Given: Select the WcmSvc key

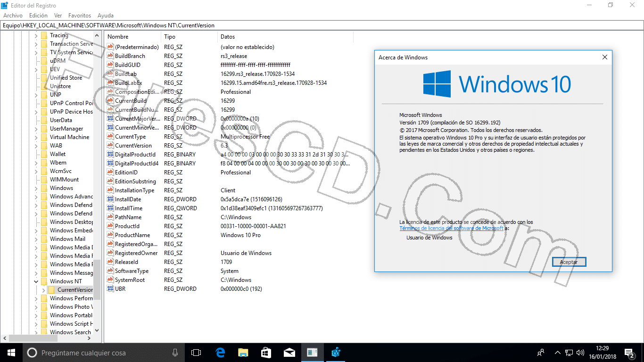Looking at the screenshot, I should click(x=61, y=171).
